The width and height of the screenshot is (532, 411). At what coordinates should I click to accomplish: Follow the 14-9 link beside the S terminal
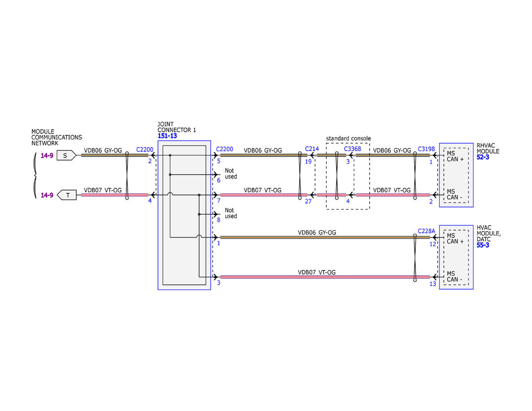[47, 156]
